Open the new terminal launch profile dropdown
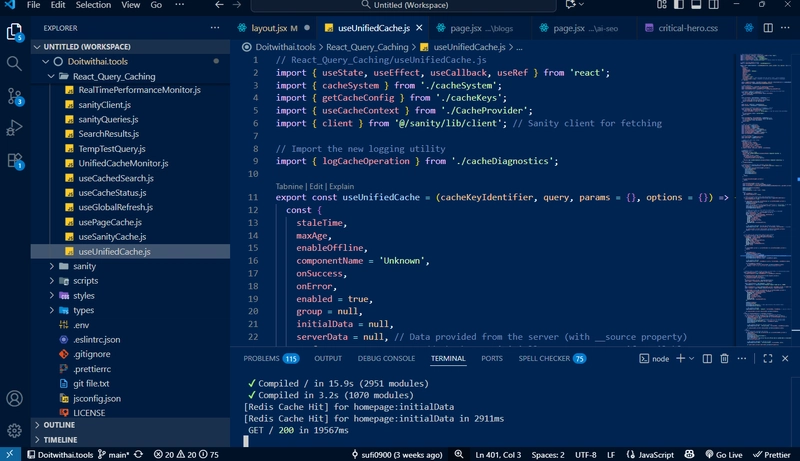 [x=690, y=358]
